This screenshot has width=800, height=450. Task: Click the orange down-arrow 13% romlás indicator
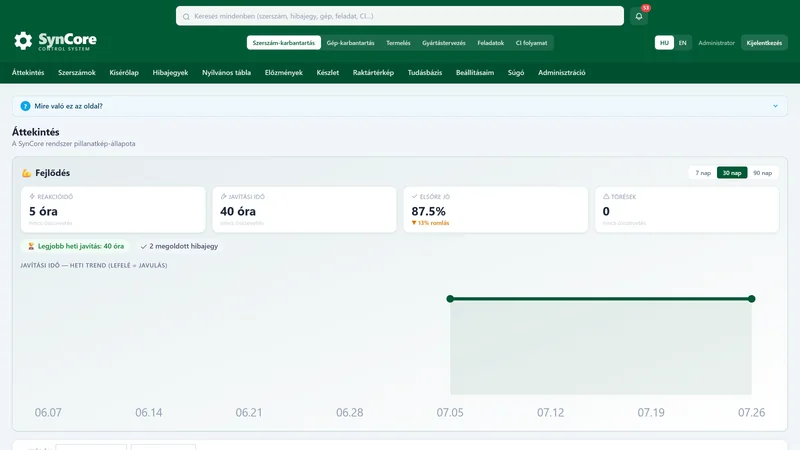tap(430, 223)
